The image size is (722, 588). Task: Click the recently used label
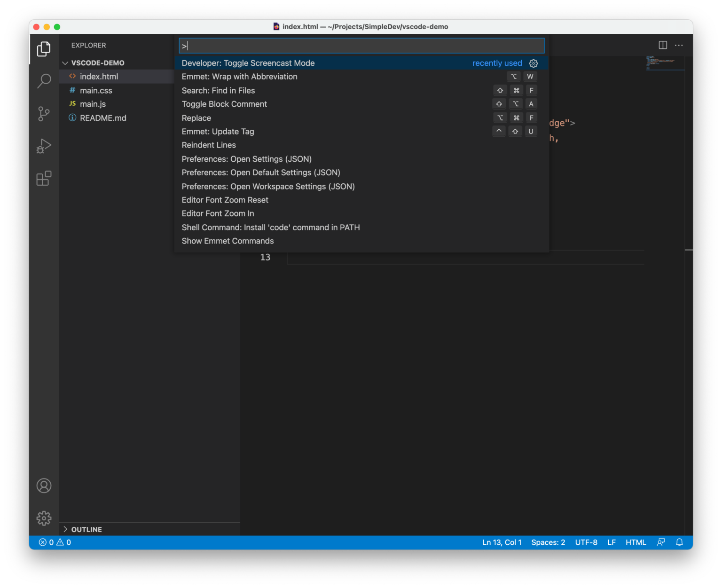click(497, 63)
